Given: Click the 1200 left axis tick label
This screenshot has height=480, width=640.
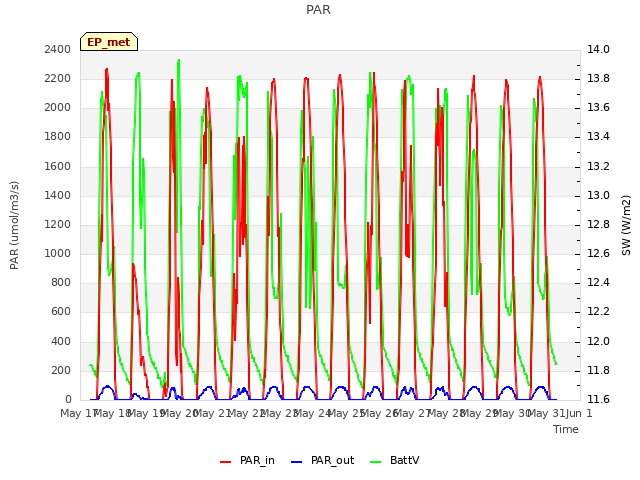Looking at the screenshot, I should point(58,224).
